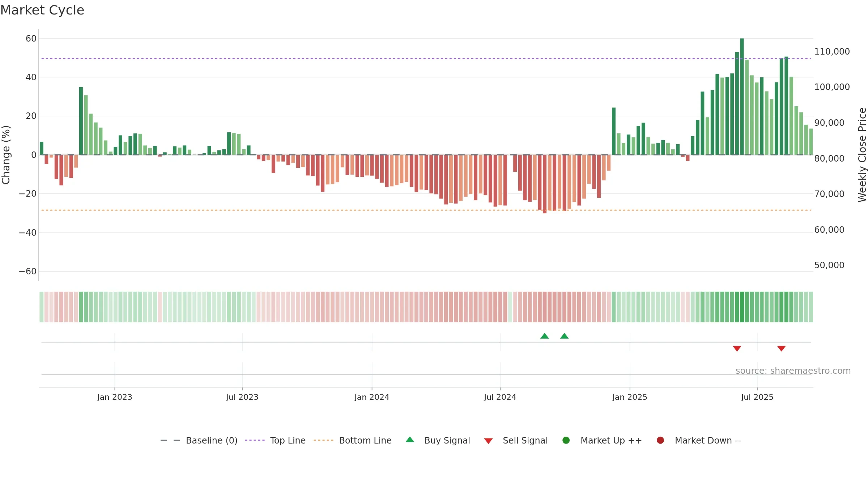The width and height of the screenshot is (868, 488).
Task: Click the Jul 2023 x-axis label
Action: pos(242,397)
